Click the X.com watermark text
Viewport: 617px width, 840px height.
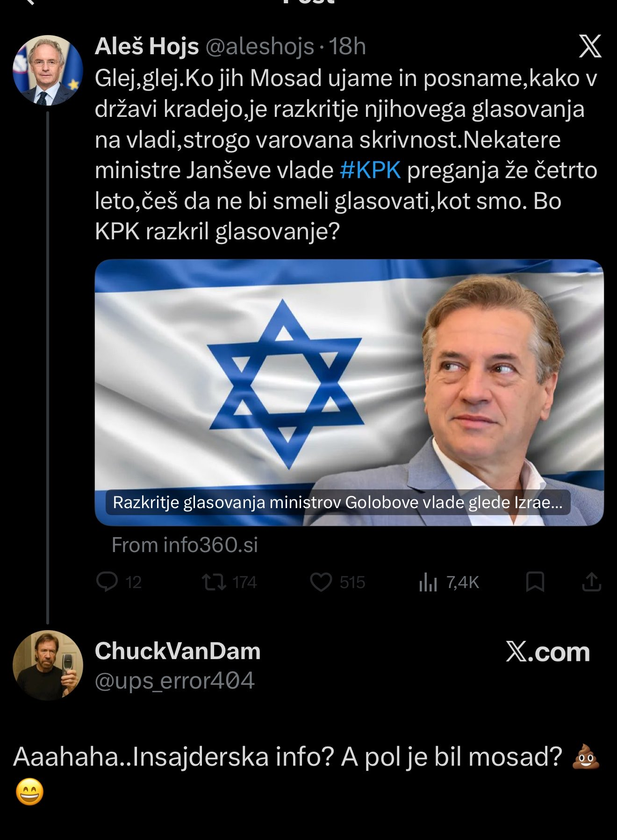547,652
